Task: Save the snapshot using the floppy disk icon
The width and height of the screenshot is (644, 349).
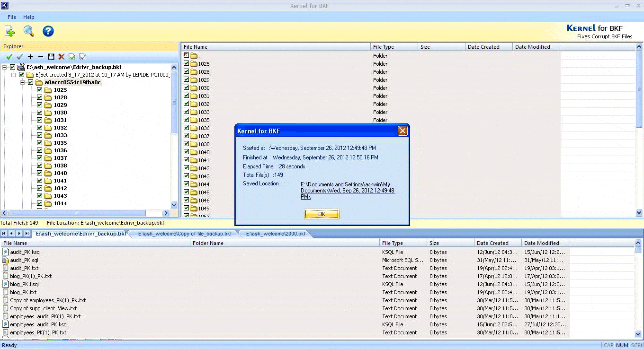Action: (x=51, y=57)
